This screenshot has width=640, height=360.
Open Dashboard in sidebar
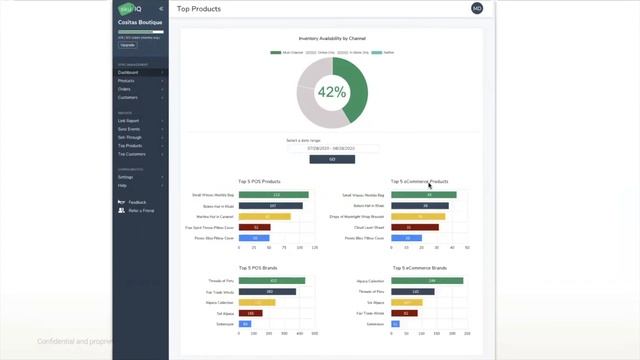(x=140, y=73)
